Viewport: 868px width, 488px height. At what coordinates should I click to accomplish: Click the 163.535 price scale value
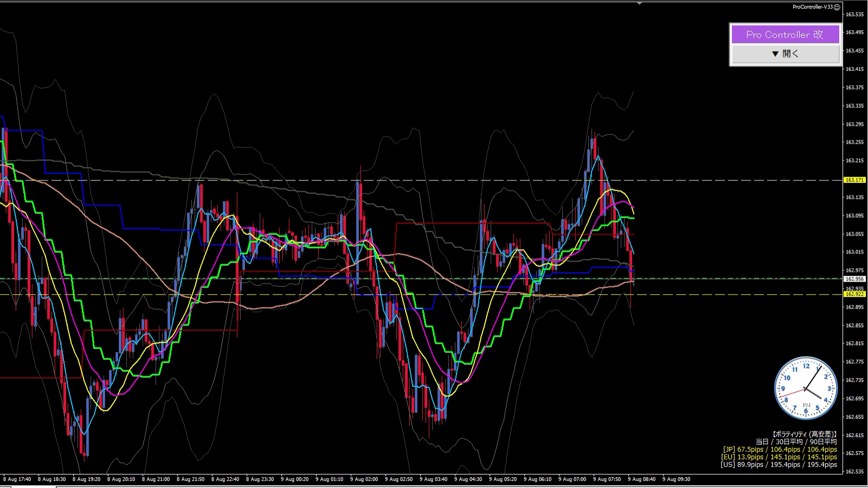pos(854,14)
